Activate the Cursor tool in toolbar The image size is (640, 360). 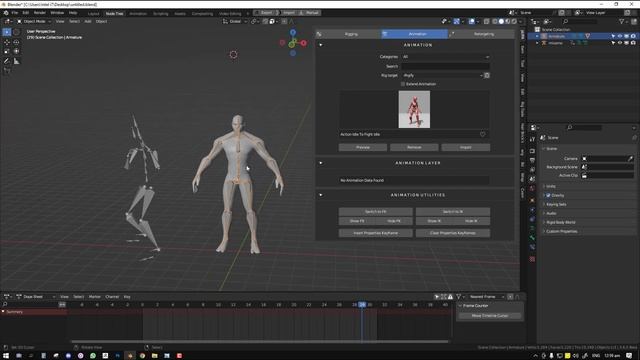click(16, 32)
